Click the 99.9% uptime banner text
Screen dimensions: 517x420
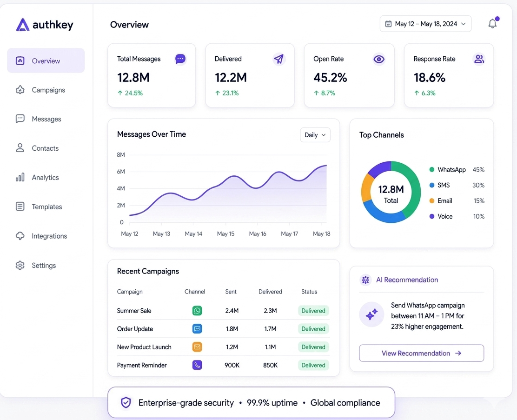tap(272, 402)
